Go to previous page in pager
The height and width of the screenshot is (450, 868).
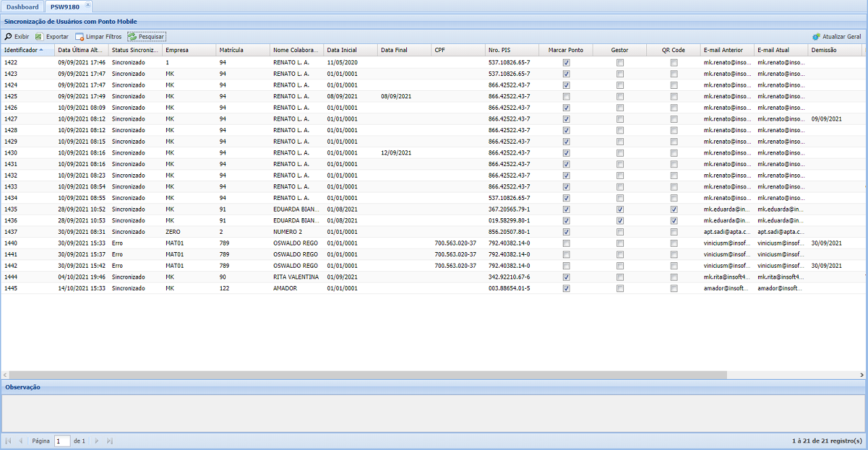point(20,441)
